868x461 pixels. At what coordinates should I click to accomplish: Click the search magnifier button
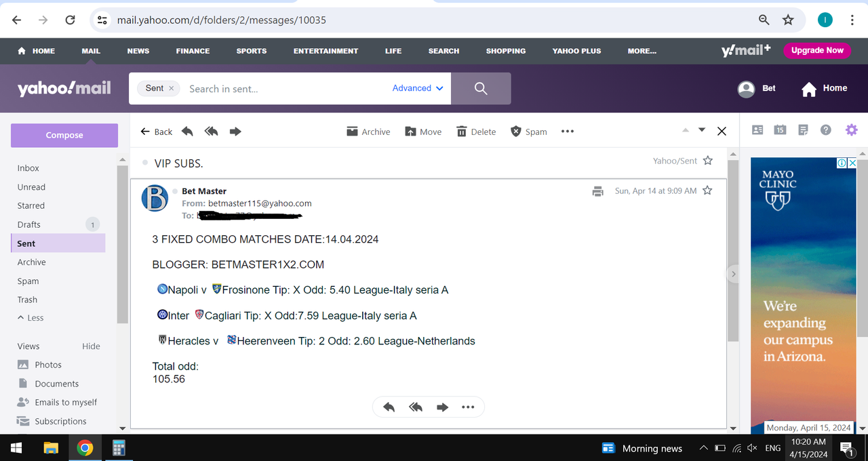[481, 89]
